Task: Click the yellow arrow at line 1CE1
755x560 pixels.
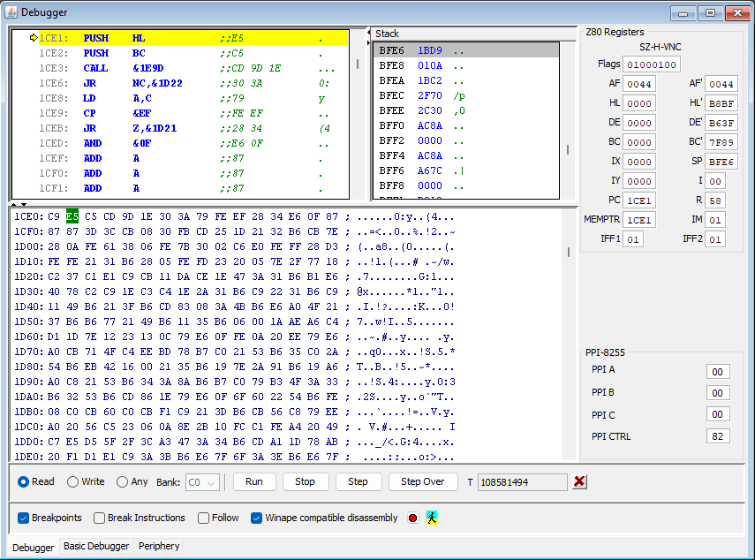Action: [x=34, y=38]
